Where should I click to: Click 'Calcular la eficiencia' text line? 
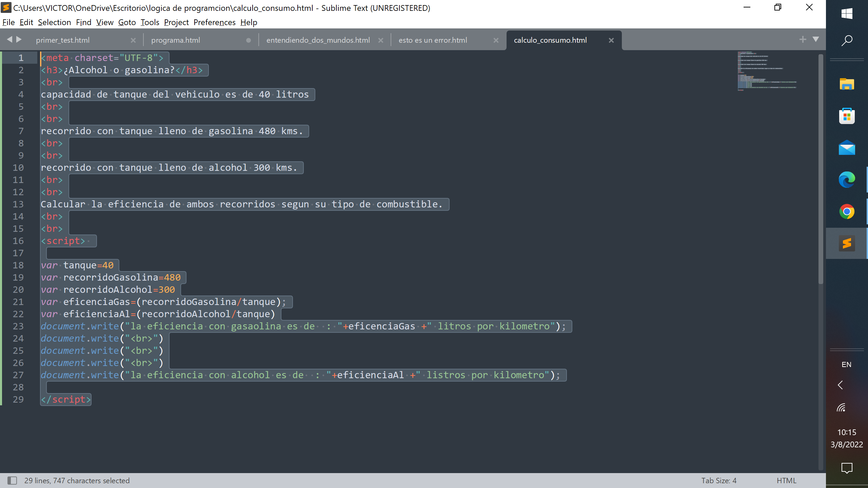(x=242, y=204)
